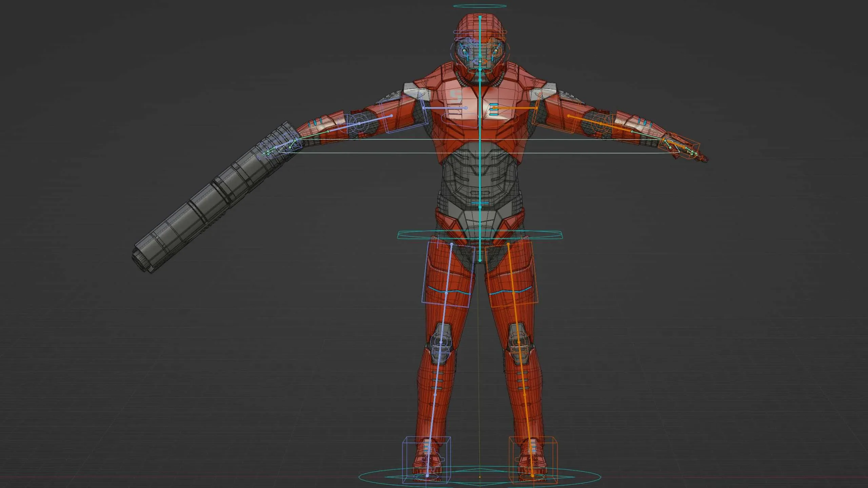868x488 pixels.
Task: Click the small origin dot between the feet
Action: [x=480, y=477]
